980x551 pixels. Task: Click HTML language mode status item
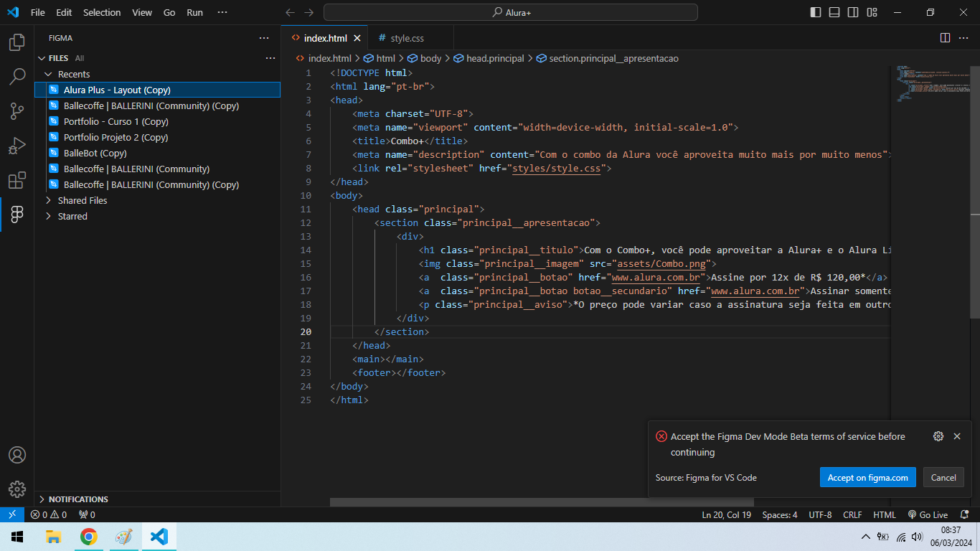click(x=885, y=514)
